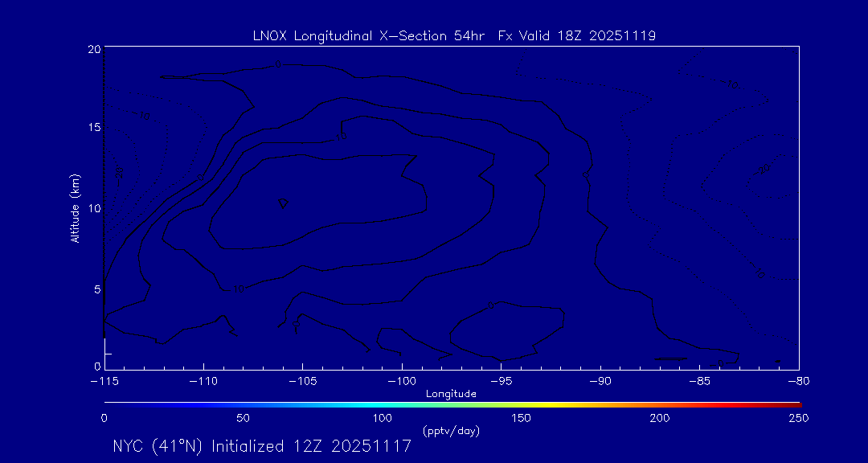
Task: Click the 250 value on the color scale
Action: click(x=798, y=418)
